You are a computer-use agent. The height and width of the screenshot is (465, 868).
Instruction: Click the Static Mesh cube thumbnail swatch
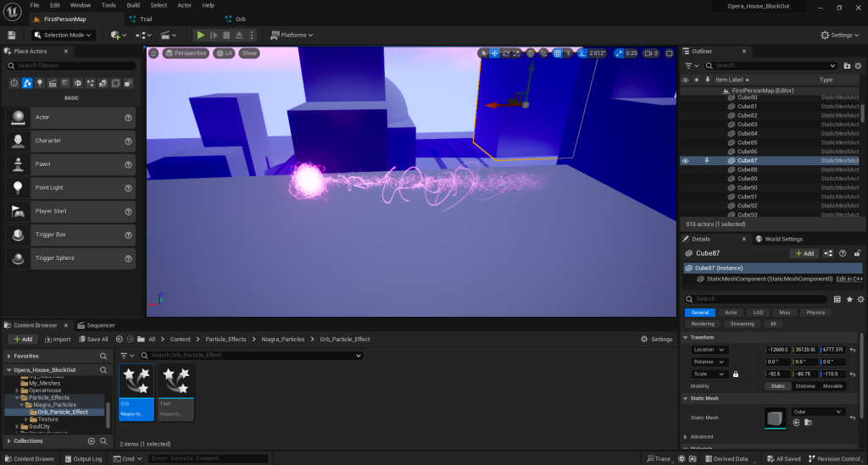[x=775, y=418]
